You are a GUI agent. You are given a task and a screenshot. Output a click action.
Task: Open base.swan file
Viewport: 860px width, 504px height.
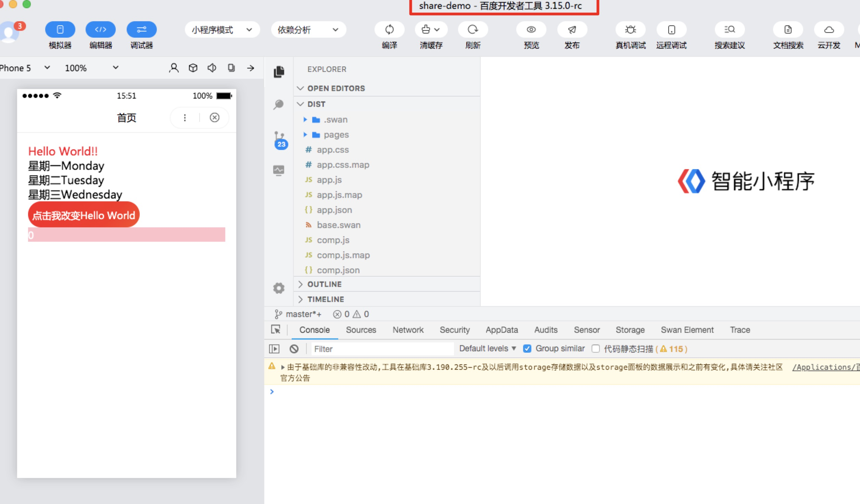tap(387, 225)
